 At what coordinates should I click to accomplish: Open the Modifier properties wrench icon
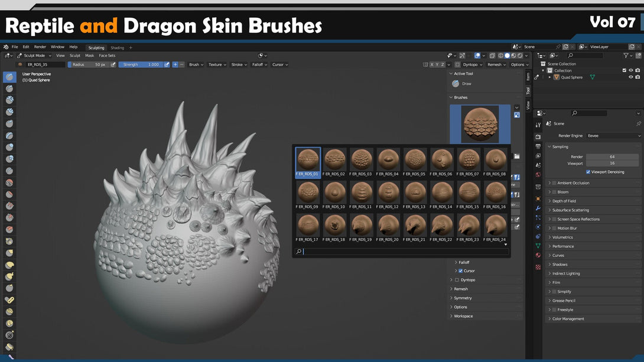pyautogui.click(x=538, y=208)
